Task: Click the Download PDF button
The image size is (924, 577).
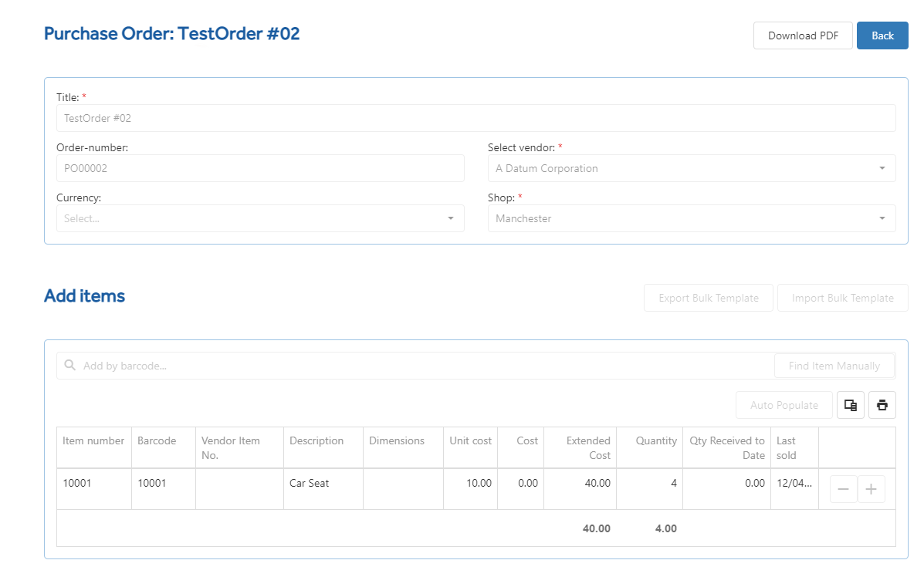Action: pyautogui.click(x=803, y=35)
